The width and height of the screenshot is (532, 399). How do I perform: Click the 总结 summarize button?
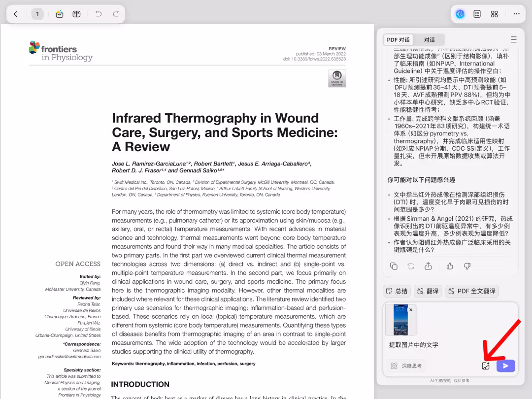(397, 291)
